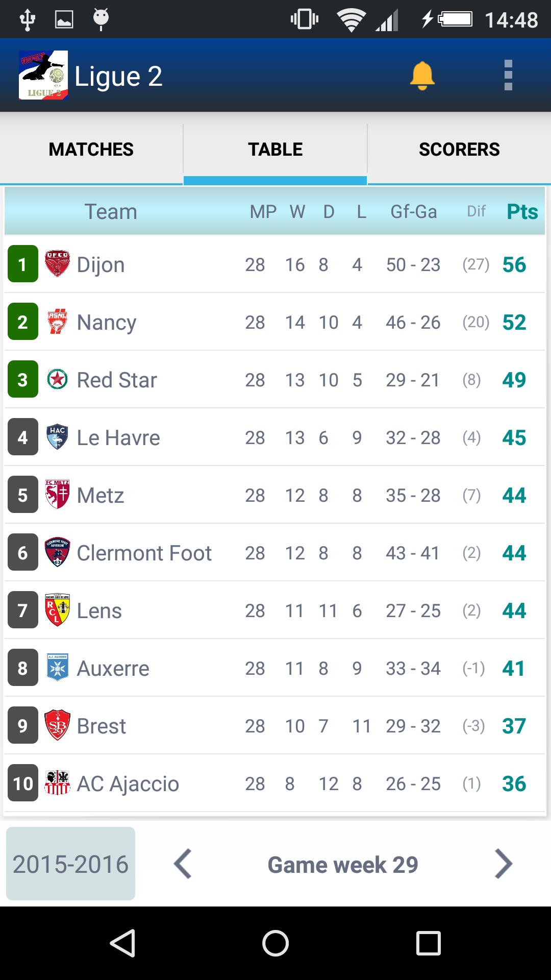This screenshot has height=980, width=551.
Task: Select the Lens team crest
Action: pos(58,610)
